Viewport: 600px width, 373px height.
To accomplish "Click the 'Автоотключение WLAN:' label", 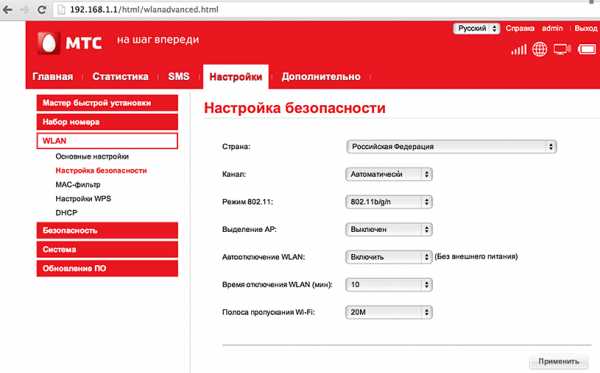I will pos(264,257).
